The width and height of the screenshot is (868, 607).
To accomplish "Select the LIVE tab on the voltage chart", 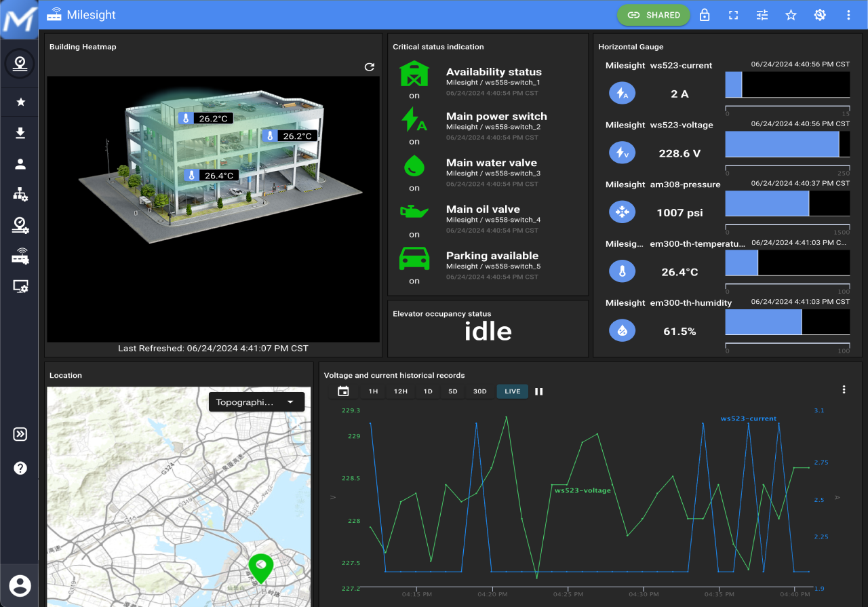I will pyautogui.click(x=512, y=391).
